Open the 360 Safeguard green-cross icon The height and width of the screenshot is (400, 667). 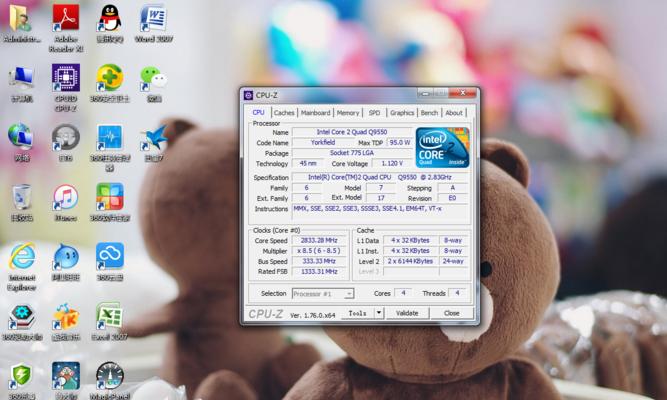coord(110,78)
